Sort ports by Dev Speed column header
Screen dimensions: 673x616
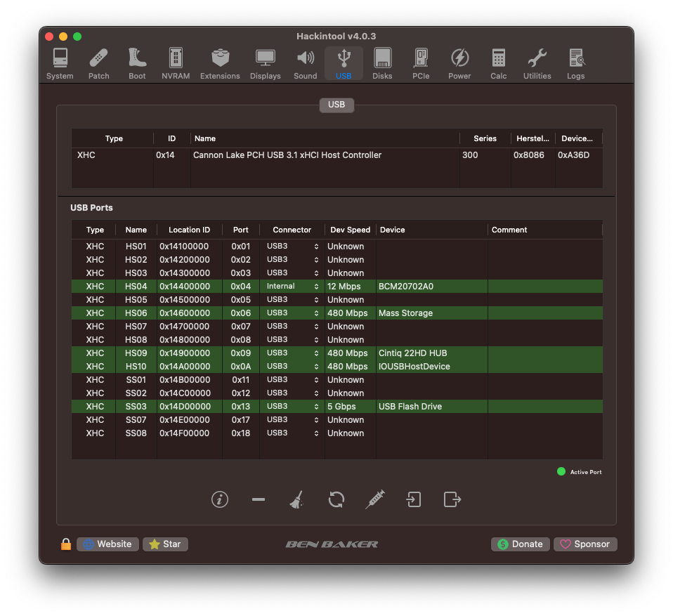tap(350, 230)
